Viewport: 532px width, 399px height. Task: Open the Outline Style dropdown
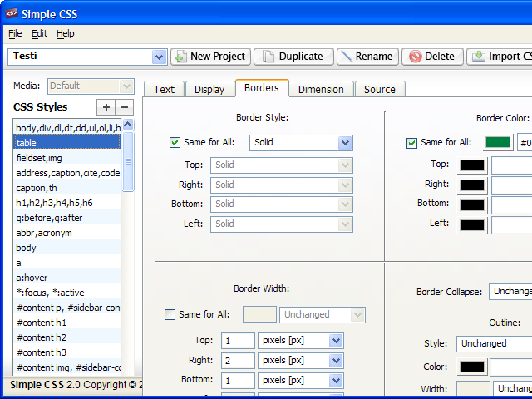click(494, 343)
